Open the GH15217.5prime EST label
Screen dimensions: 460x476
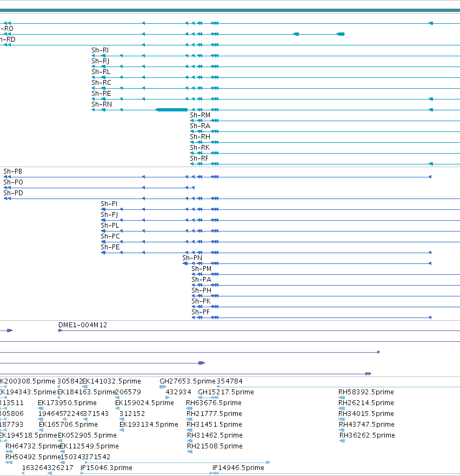click(x=226, y=392)
